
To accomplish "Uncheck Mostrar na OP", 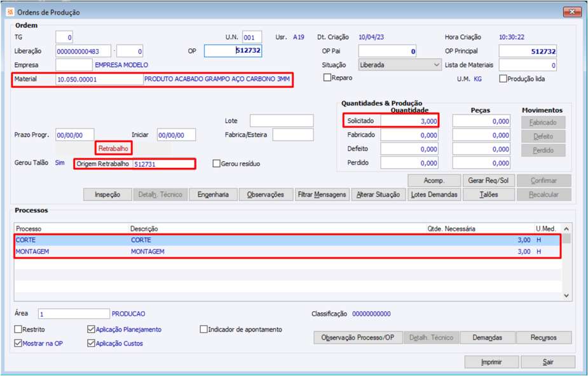I will point(18,343).
